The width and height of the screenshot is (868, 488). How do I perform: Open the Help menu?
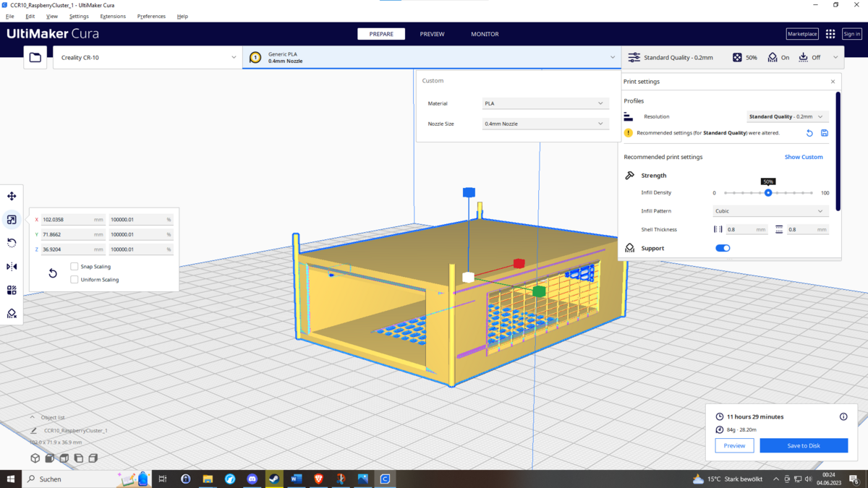pyautogui.click(x=182, y=16)
